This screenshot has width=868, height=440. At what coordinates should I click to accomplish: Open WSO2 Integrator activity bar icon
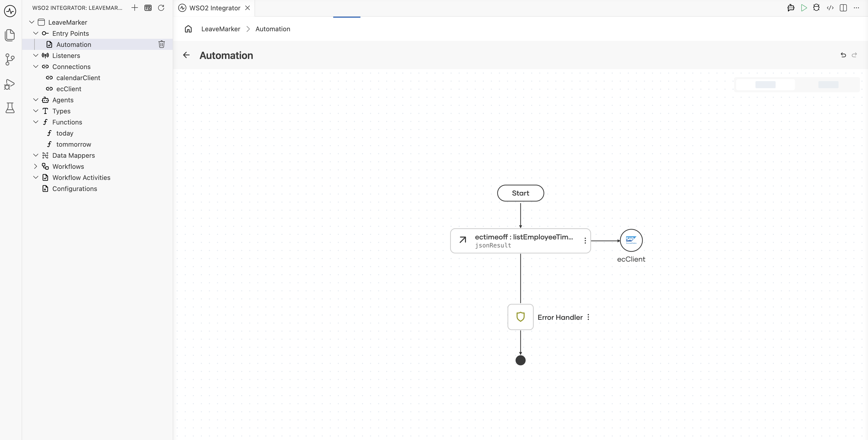coord(10,11)
